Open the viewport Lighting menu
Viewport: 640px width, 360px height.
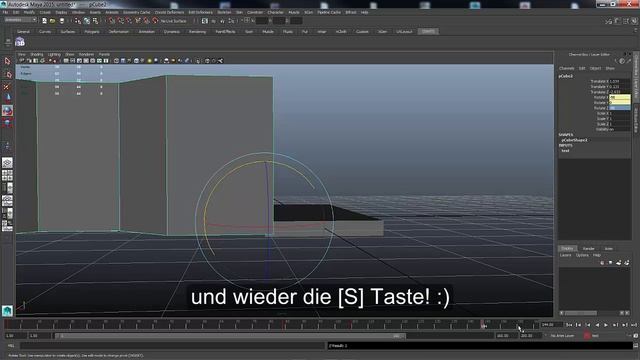pos(54,54)
